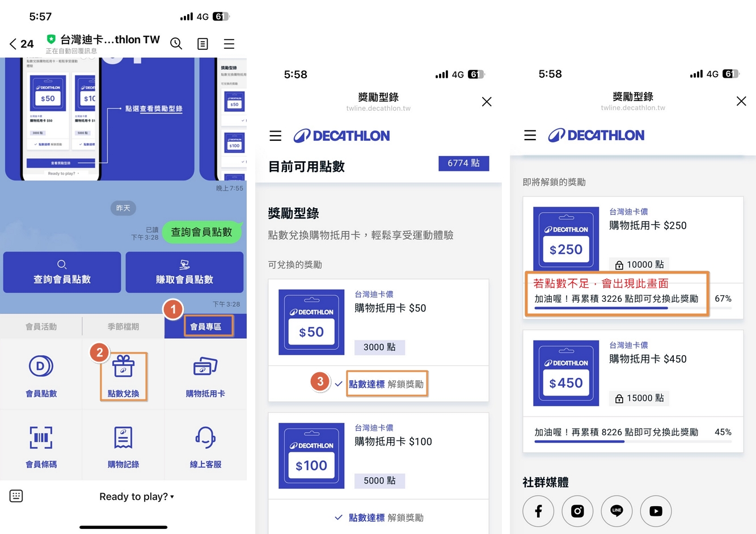Open the chat search magnifier icon
Viewport: 756px width, 534px height.
(176, 44)
